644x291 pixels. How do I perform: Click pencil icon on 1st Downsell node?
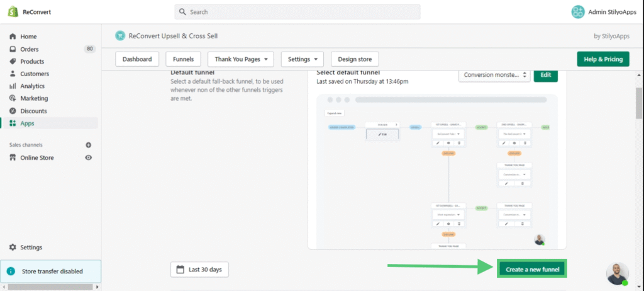coord(438,224)
